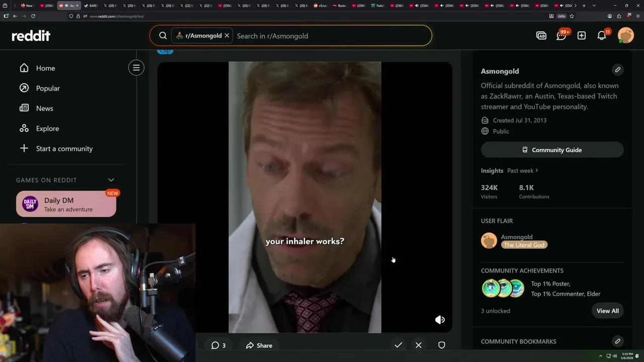Open the Daily DM game card
644x362 pixels.
click(x=66, y=204)
